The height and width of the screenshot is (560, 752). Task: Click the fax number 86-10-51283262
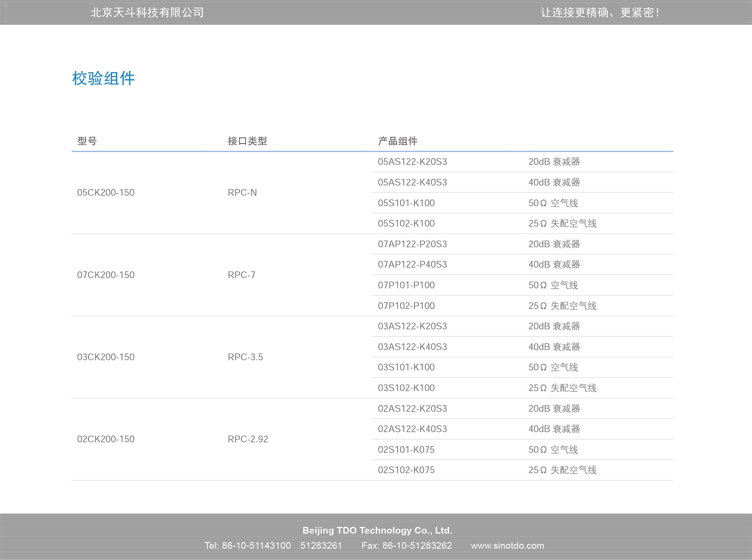pos(417,545)
